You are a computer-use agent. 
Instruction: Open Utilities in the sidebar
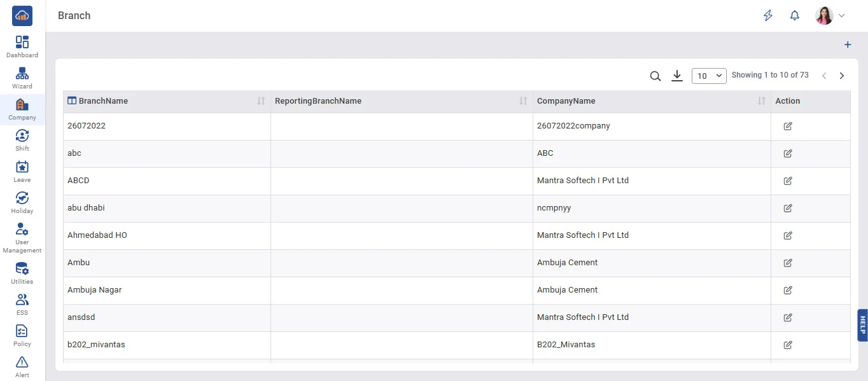click(22, 273)
